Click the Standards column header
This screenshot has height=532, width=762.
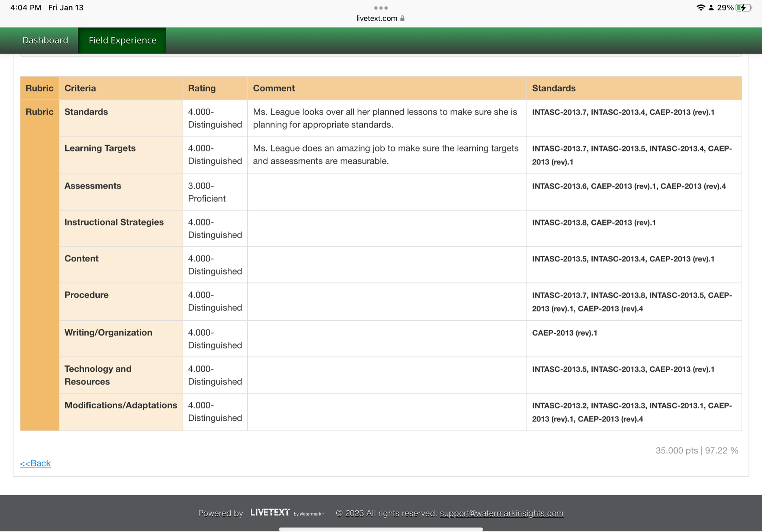point(554,88)
